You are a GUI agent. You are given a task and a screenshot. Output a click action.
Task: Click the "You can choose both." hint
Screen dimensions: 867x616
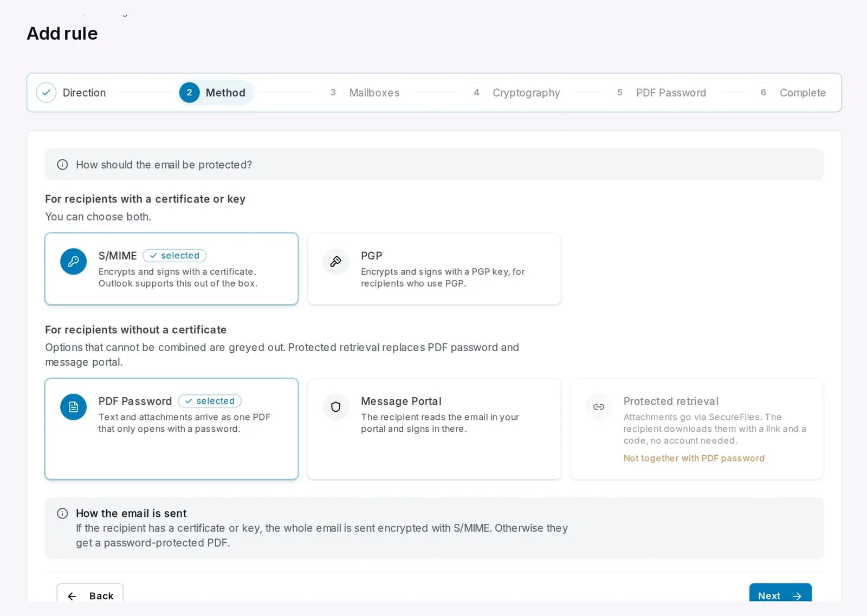point(98,217)
